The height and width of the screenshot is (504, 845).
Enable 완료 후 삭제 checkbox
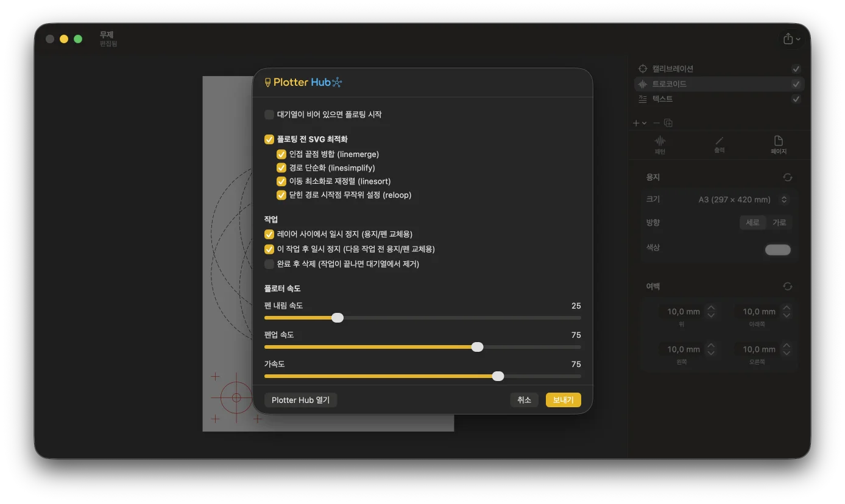click(269, 264)
